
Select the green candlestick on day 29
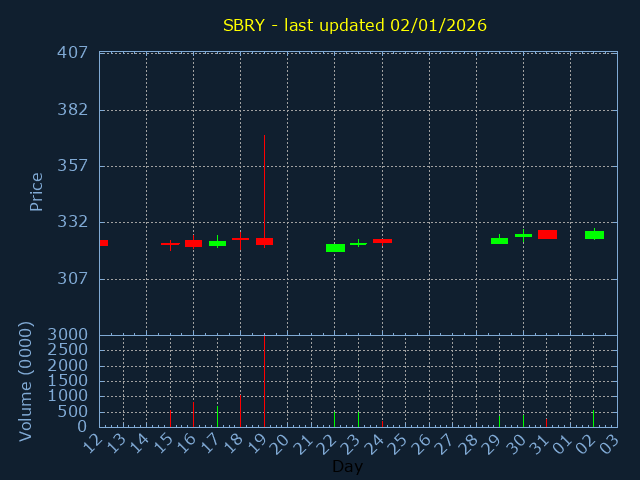[x=499, y=240]
